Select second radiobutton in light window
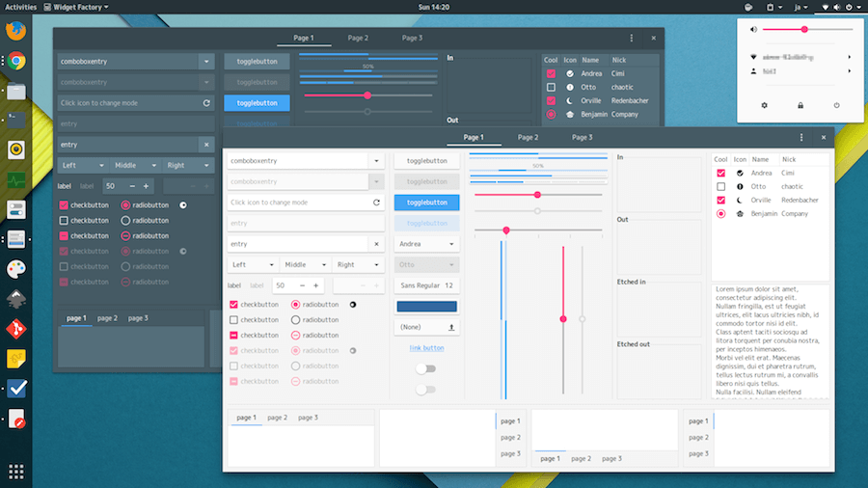 (296, 320)
